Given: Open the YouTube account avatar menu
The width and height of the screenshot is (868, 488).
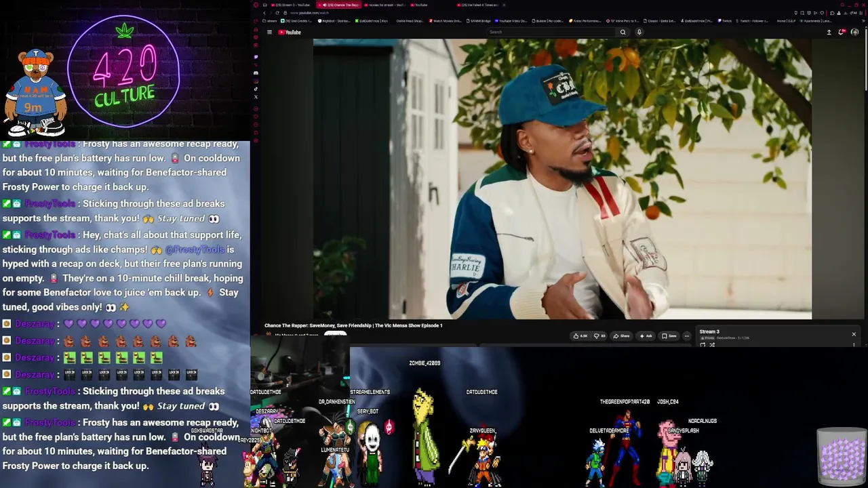Looking at the screenshot, I should [x=854, y=32].
